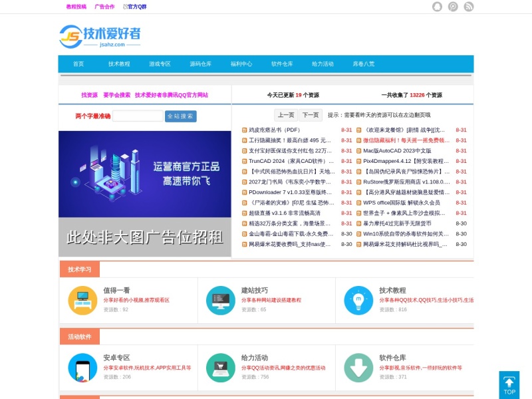This screenshot has width=532, height=399.
Task: Open the QQ icon in the top bar
Action: point(437,7)
